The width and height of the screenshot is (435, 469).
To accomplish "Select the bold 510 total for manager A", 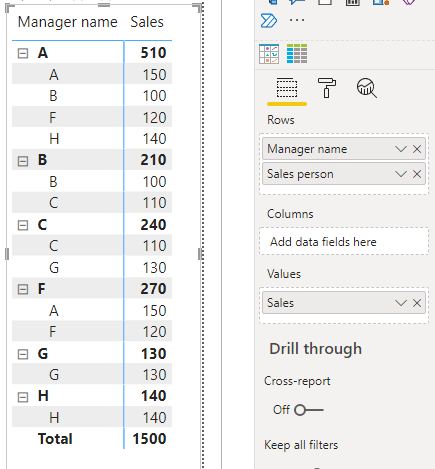I will tap(153, 53).
